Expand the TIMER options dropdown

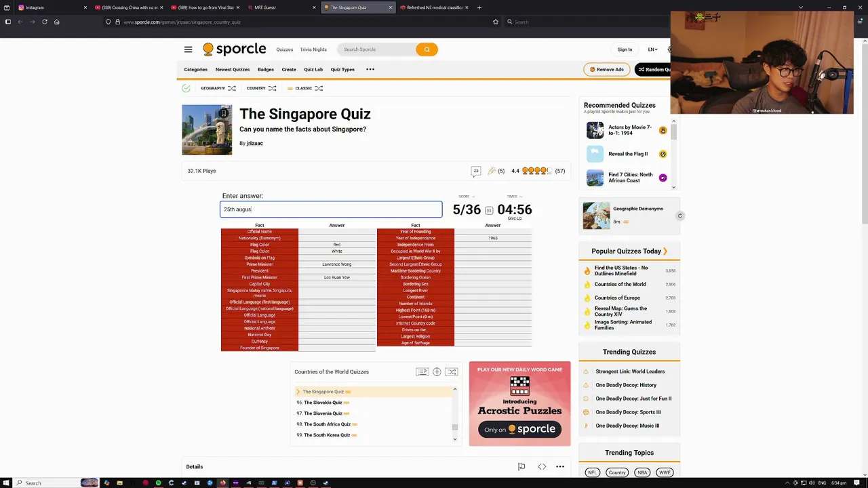click(x=514, y=197)
